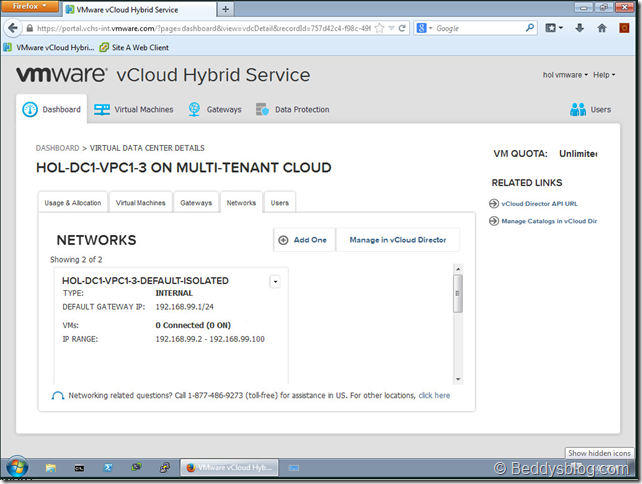
Task: Open the VMware vCloud Hybrid bookmark
Action: (50, 47)
